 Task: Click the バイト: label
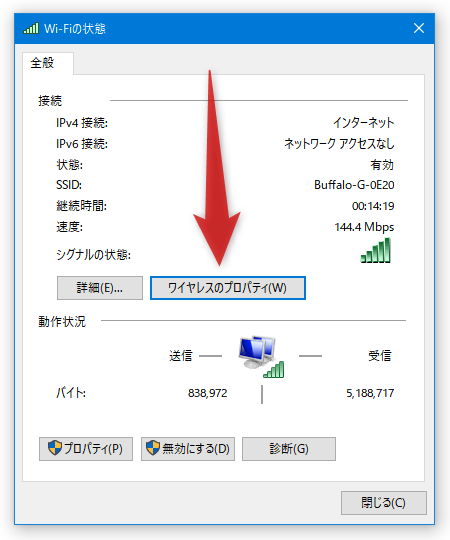[71, 393]
